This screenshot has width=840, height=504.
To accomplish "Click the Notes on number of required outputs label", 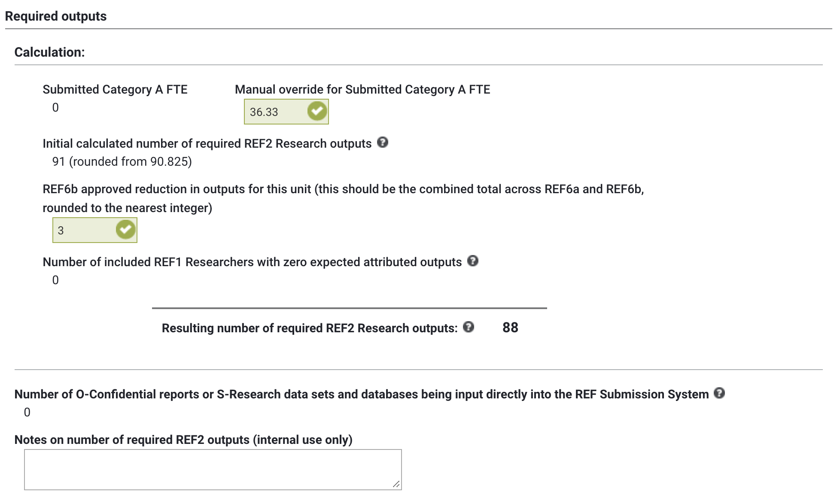I will coord(183,440).
